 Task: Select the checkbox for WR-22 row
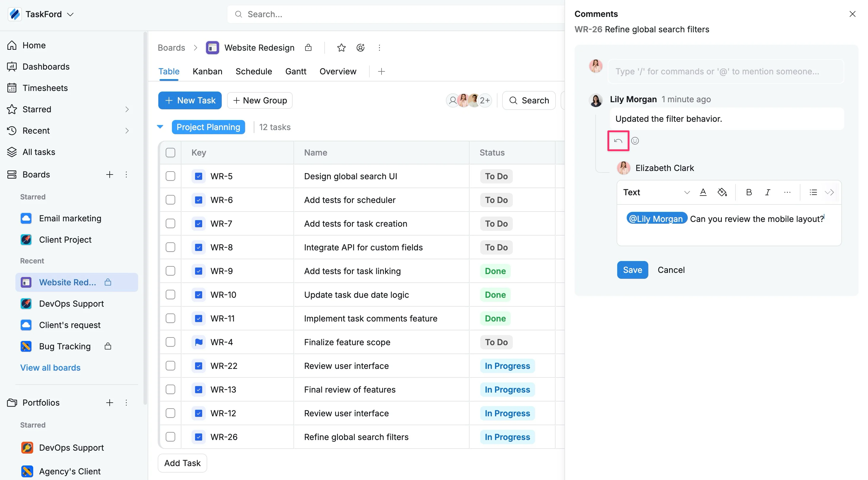pyautogui.click(x=170, y=366)
